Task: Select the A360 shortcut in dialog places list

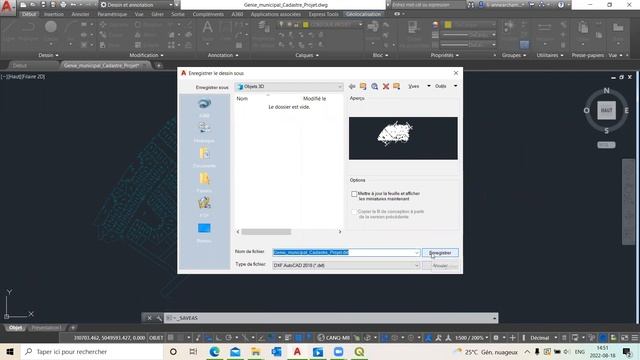Action: [x=204, y=108]
